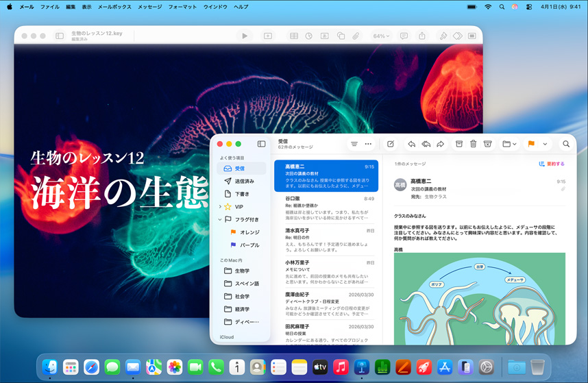Image resolution: width=588 pixels, height=383 pixels.
Task: Move message to junk mail
Action: click(x=487, y=144)
